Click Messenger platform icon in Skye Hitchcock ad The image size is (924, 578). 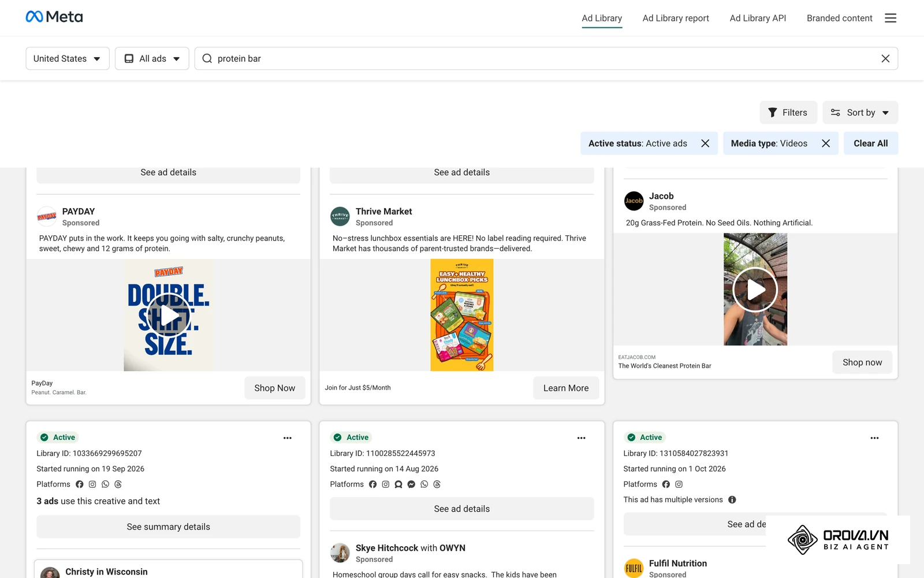coord(411,484)
